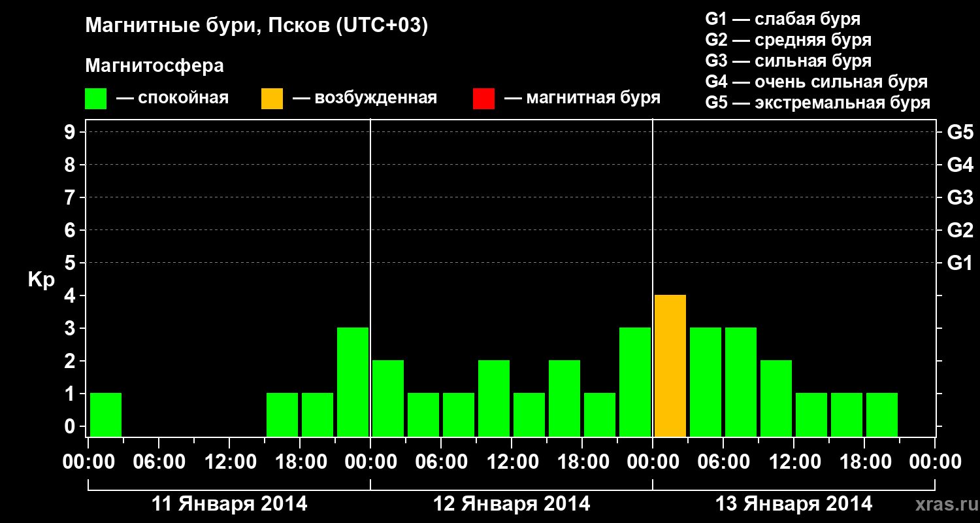The image size is (980, 523).
Task: Click the '— возбужденная' legend label
Action: pyautogui.click(x=365, y=98)
